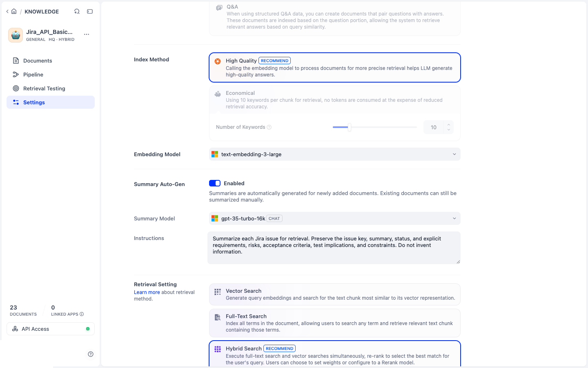Expand the Embedding Model dropdown
The height and width of the screenshot is (368, 588).
(x=335, y=154)
